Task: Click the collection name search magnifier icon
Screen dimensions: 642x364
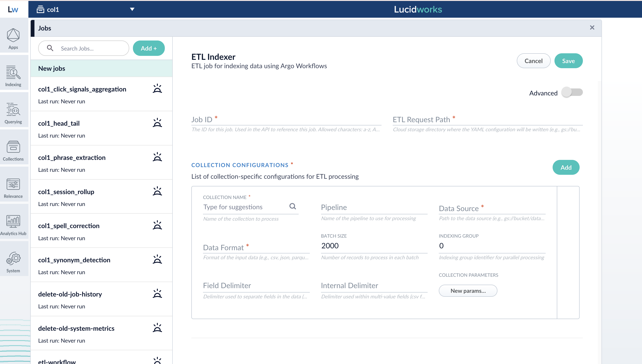Action: [x=293, y=206]
